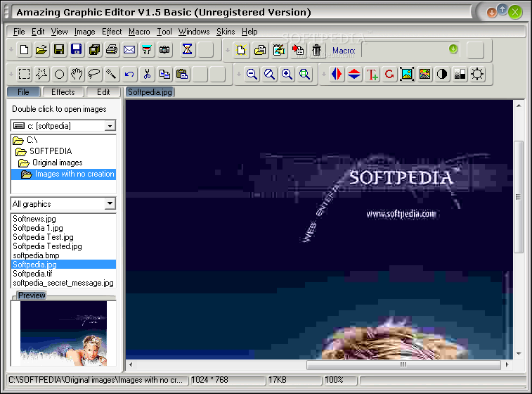This screenshot has height=394, width=532.
Task: Run macro with the green arrow button
Action: click(453, 49)
